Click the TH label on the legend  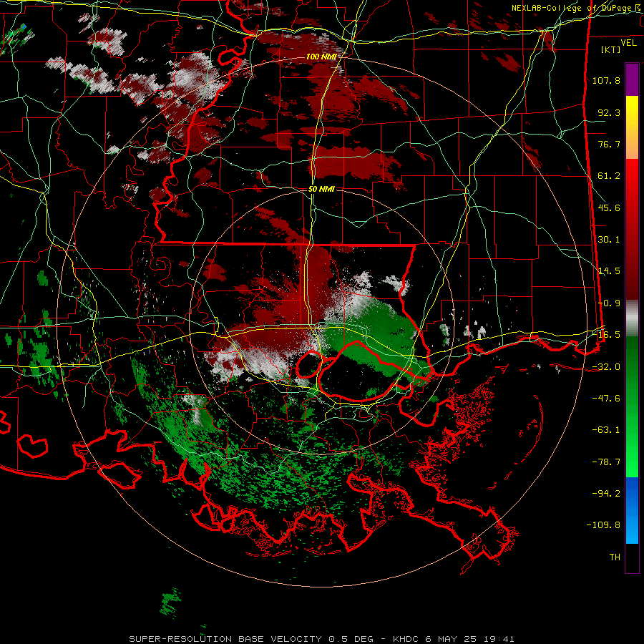click(x=615, y=557)
